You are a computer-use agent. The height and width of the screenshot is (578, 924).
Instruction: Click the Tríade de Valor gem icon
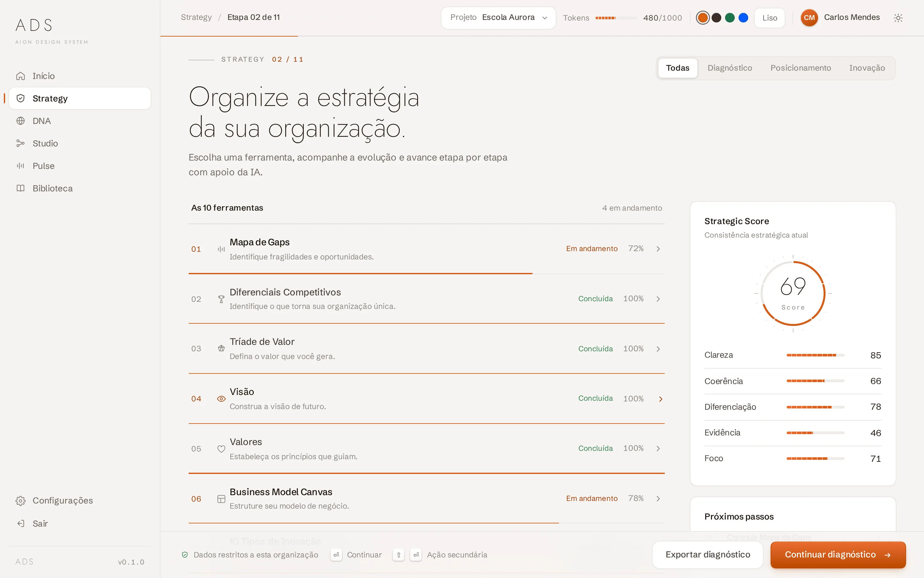[221, 349]
